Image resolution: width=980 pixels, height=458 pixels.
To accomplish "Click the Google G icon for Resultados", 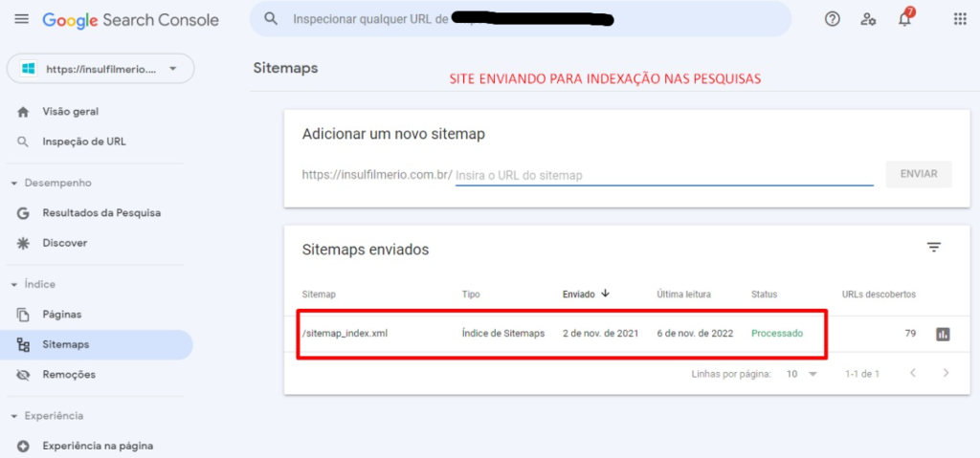I will click(23, 213).
